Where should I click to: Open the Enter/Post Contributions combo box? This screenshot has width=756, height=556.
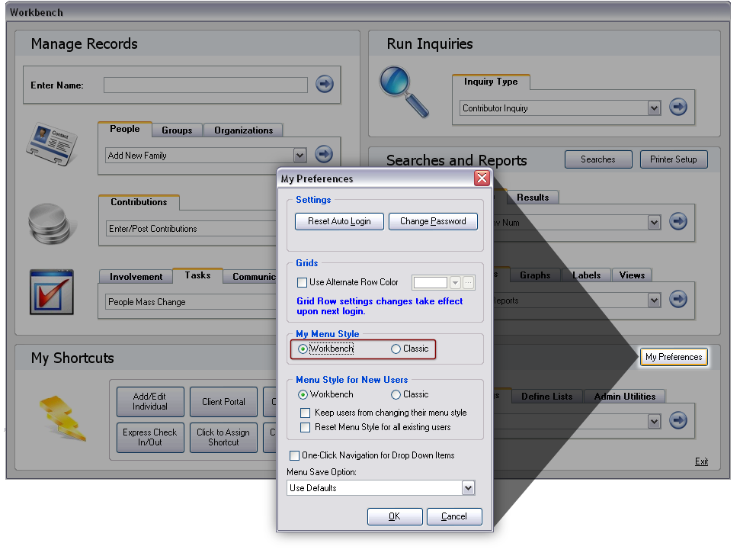(191, 228)
